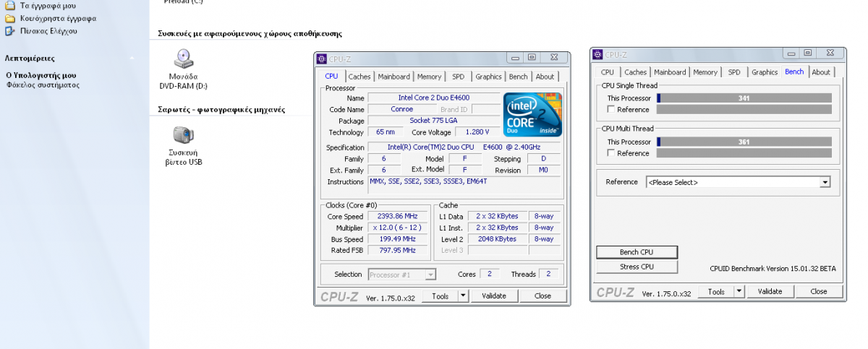
Task: Select Caches tab in Bench window
Action: coord(635,72)
